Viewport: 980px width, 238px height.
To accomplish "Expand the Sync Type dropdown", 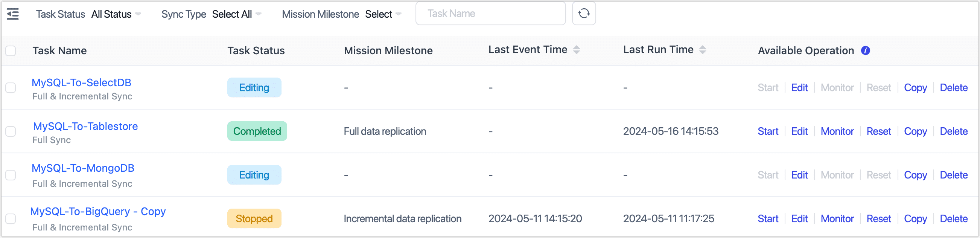I will [237, 14].
